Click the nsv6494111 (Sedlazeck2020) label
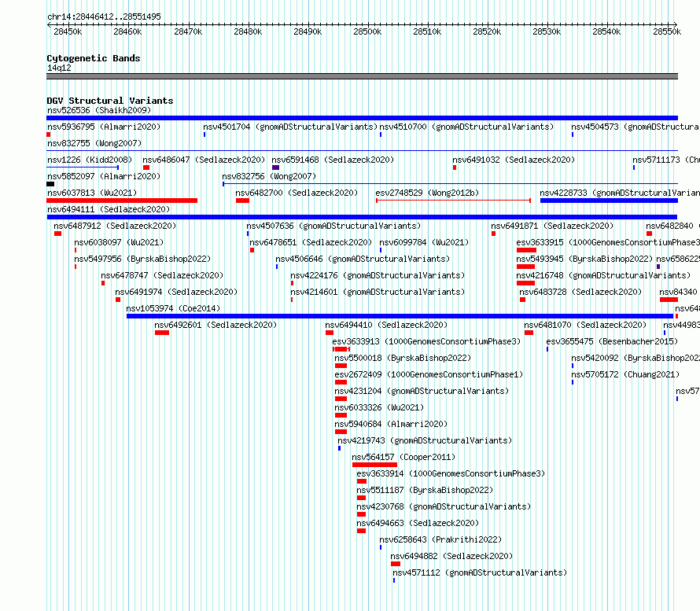This screenshot has height=611, width=700. click(109, 209)
